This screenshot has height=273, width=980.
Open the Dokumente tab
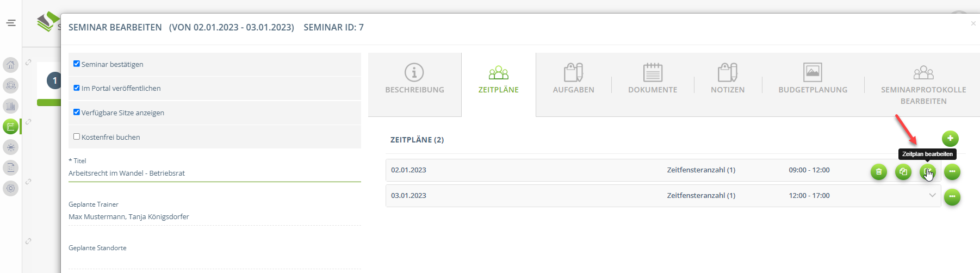pyautogui.click(x=653, y=79)
